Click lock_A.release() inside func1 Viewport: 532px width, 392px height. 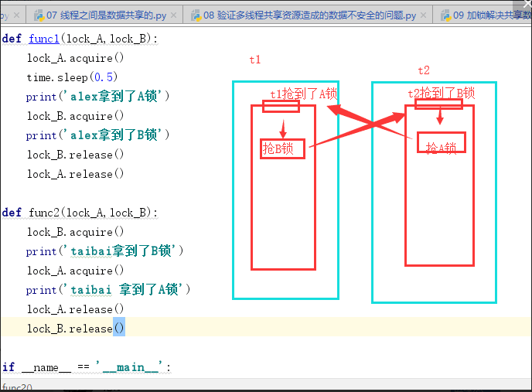tap(75, 174)
